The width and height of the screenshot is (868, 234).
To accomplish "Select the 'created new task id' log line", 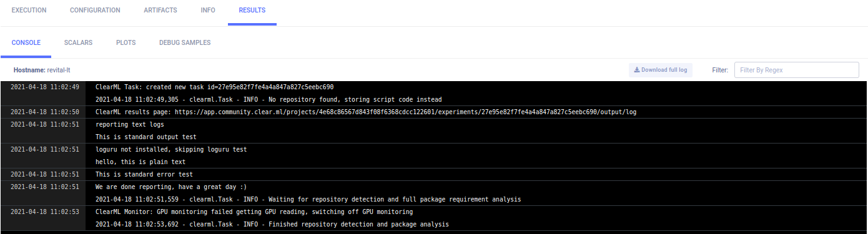I will pos(214,87).
